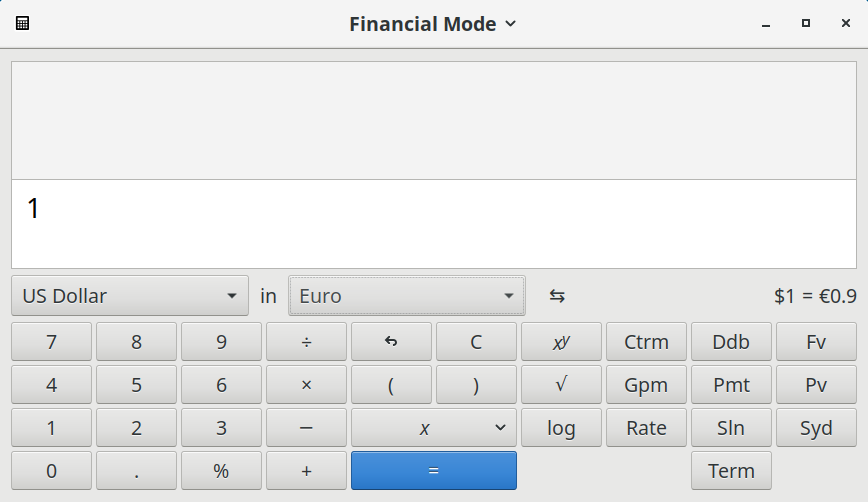Image resolution: width=868 pixels, height=502 pixels.
Task: Click the percent button
Action: pyautogui.click(x=221, y=471)
